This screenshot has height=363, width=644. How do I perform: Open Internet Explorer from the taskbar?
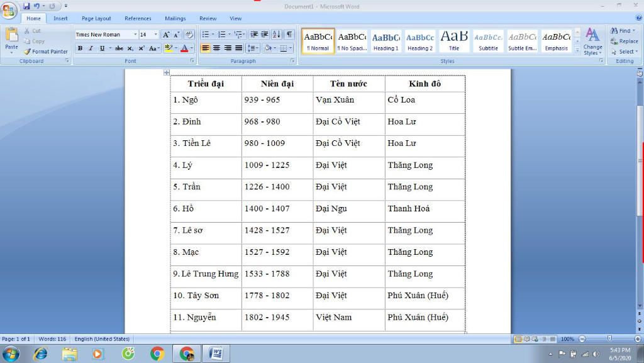(40, 354)
